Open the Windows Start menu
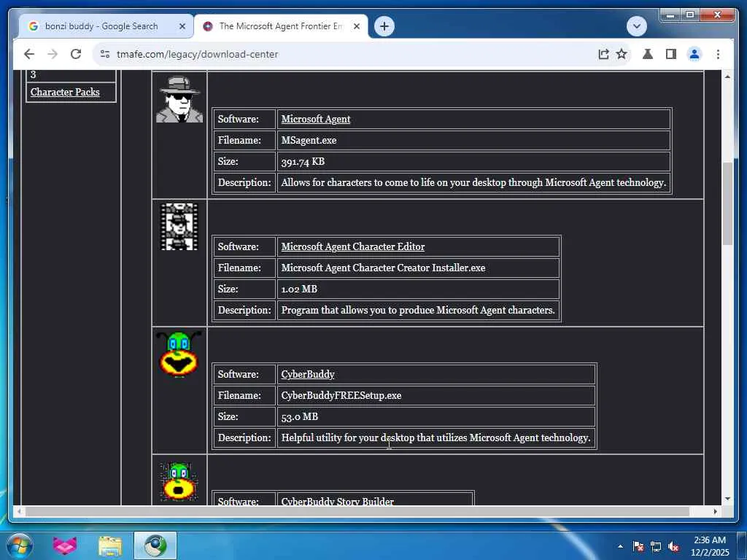This screenshot has width=747, height=560. point(20,545)
